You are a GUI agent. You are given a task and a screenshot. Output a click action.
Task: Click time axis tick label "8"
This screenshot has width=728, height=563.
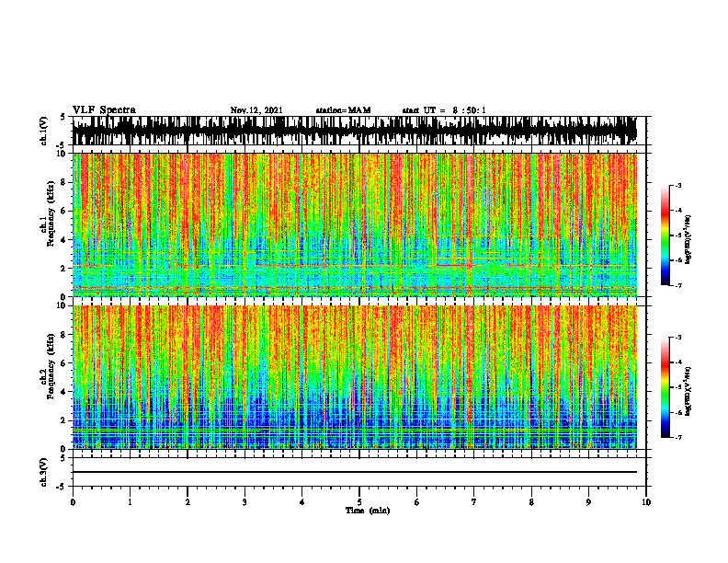pyautogui.click(x=531, y=502)
